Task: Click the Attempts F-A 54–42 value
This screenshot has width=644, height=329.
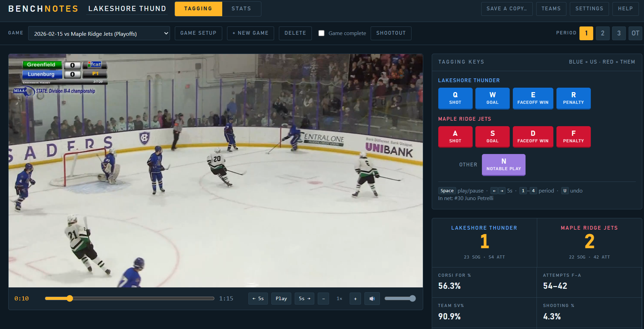Action: point(555,286)
